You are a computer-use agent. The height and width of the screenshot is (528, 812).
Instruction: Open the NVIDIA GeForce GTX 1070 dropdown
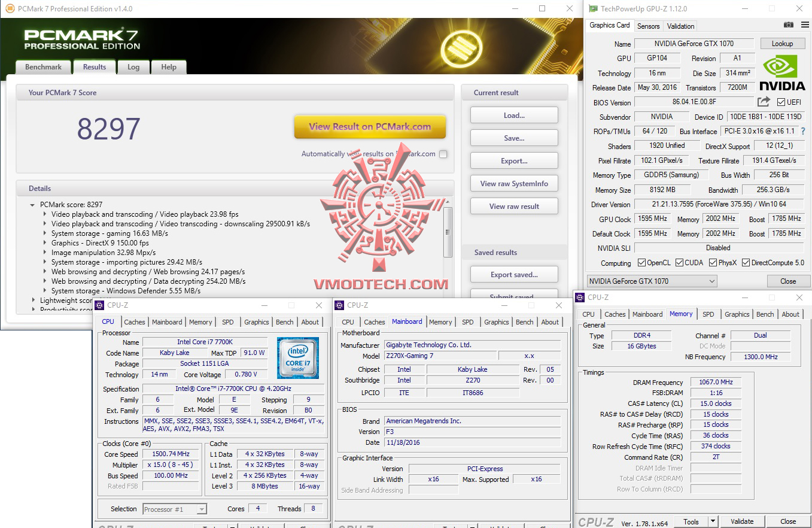(652, 281)
